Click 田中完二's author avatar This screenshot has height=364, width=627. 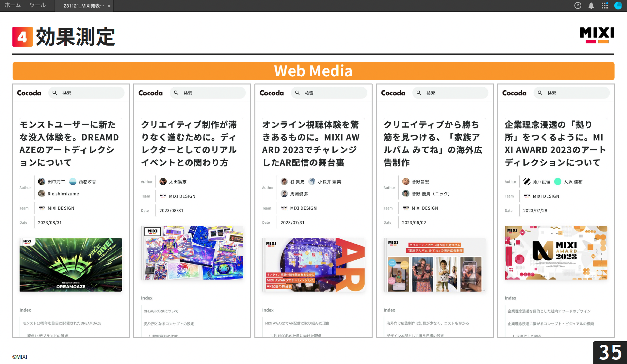(41, 181)
